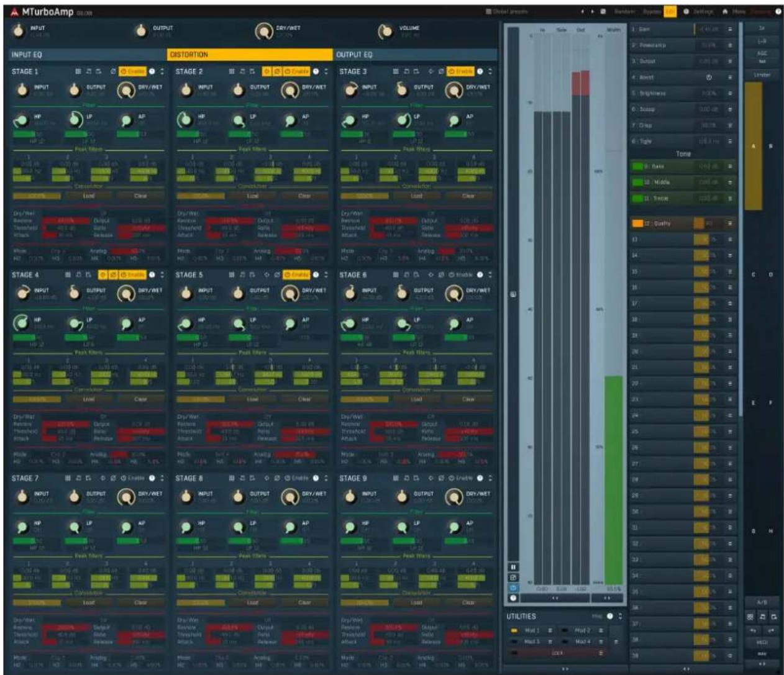The height and width of the screenshot is (675, 784).
Task: Click the Quality parameter row
Action: (x=683, y=224)
